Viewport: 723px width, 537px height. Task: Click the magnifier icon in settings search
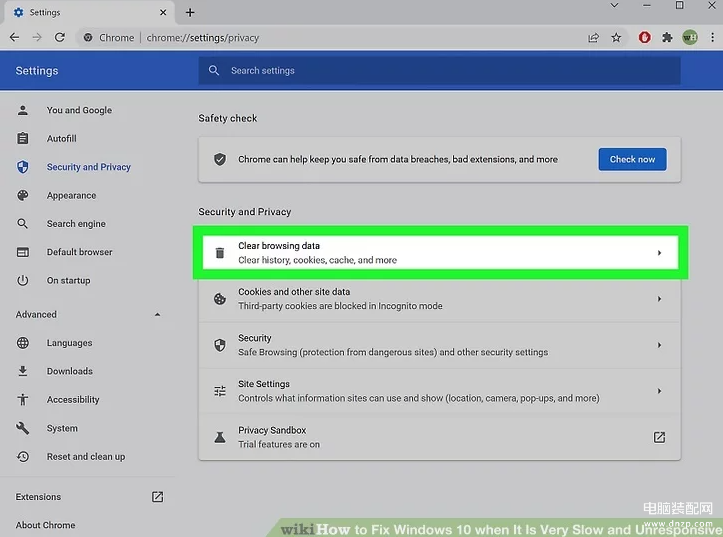click(x=213, y=71)
